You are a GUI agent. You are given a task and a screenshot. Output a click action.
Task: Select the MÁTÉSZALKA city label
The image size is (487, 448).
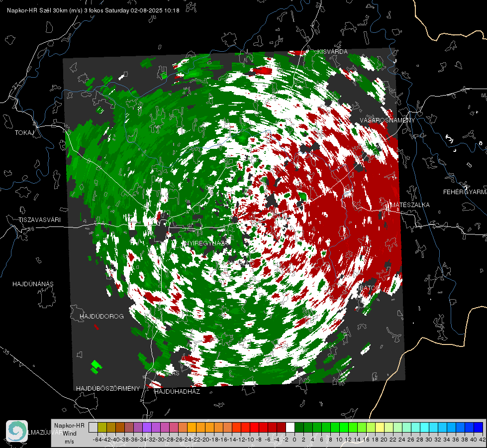[x=410, y=205]
